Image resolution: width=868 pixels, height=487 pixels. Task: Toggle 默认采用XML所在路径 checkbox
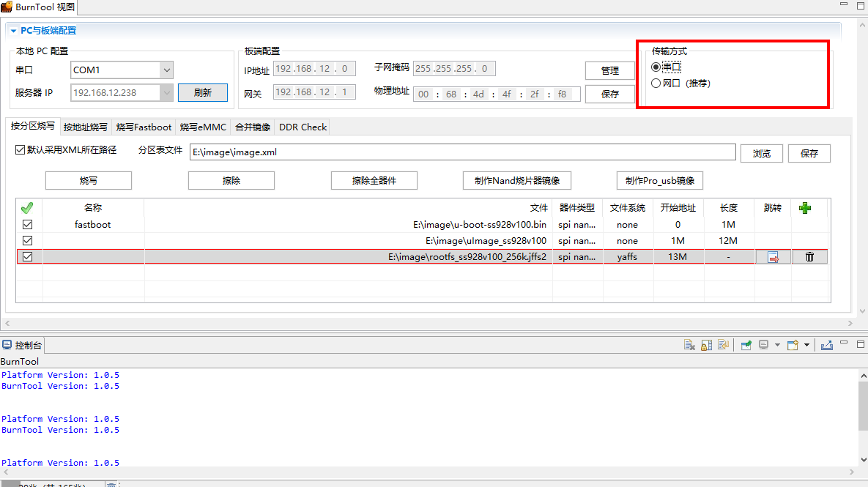pos(21,150)
